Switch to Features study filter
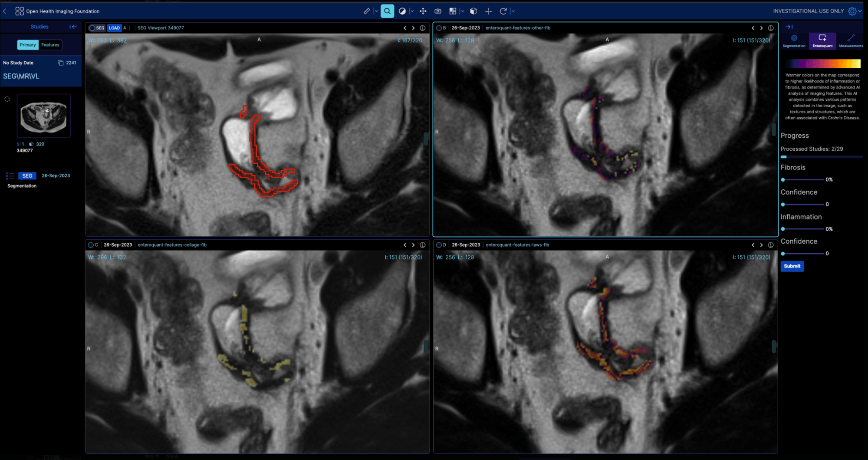 (50, 45)
